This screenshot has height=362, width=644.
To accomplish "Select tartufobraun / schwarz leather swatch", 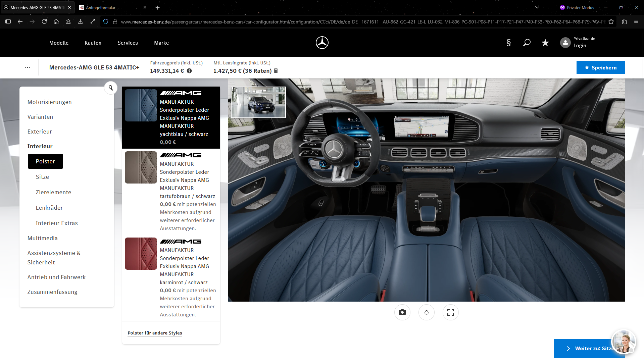I will (141, 167).
